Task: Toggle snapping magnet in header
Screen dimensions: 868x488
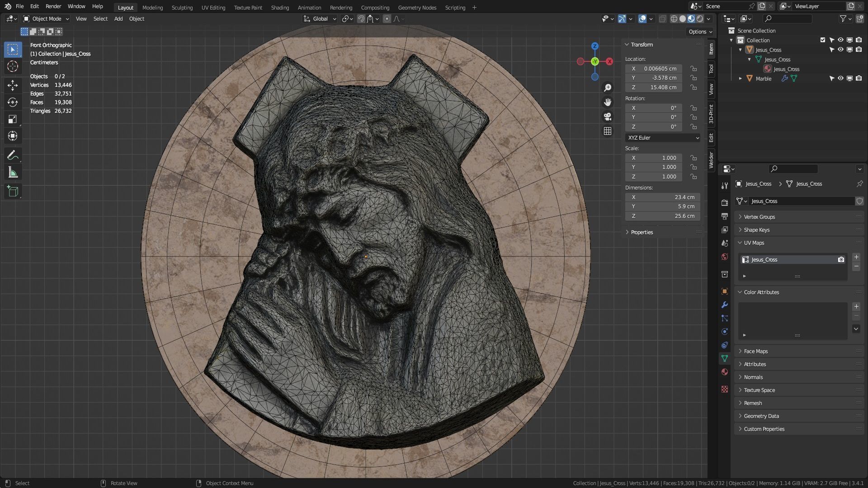Action: pos(361,19)
